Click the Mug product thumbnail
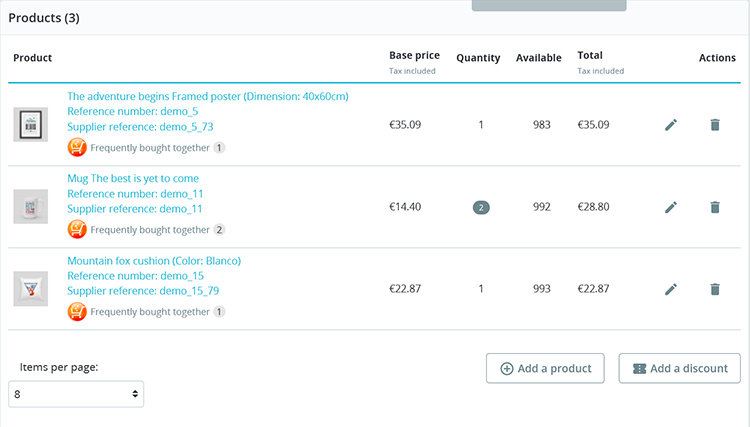This screenshot has width=750, height=427. [x=31, y=207]
